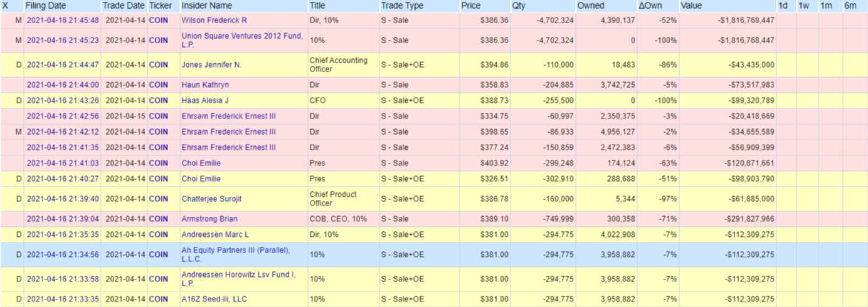Select price $394.86 cell
This screenshot has width=868, height=307.
(485, 65)
